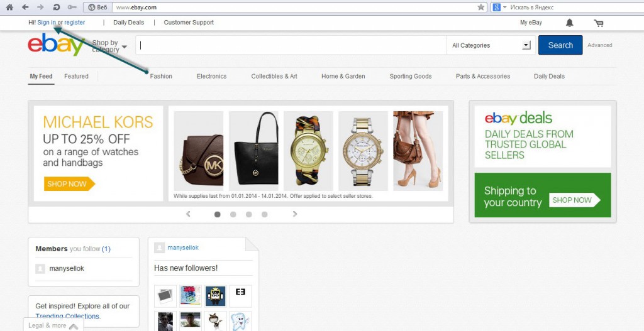This screenshot has width=644, height=331.
Task: Expand the Shop by category dropdown
Action: pyautogui.click(x=109, y=46)
